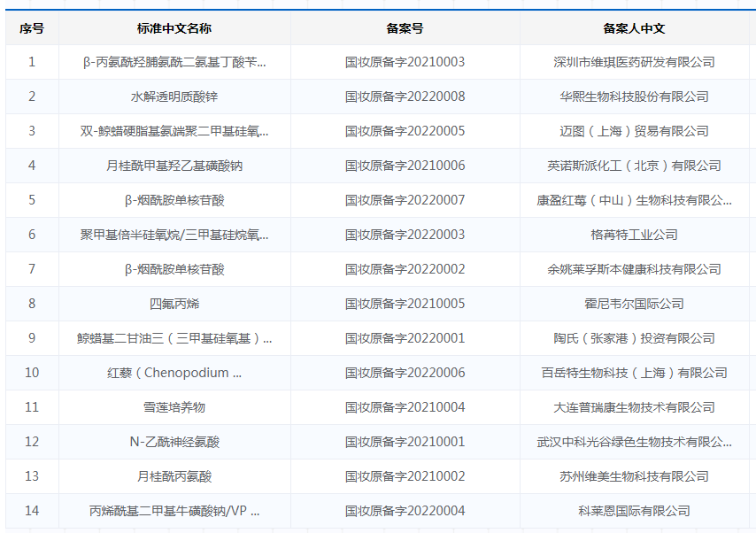Click sequence number 6
The height and width of the screenshot is (533, 756).
tap(32, 235)
